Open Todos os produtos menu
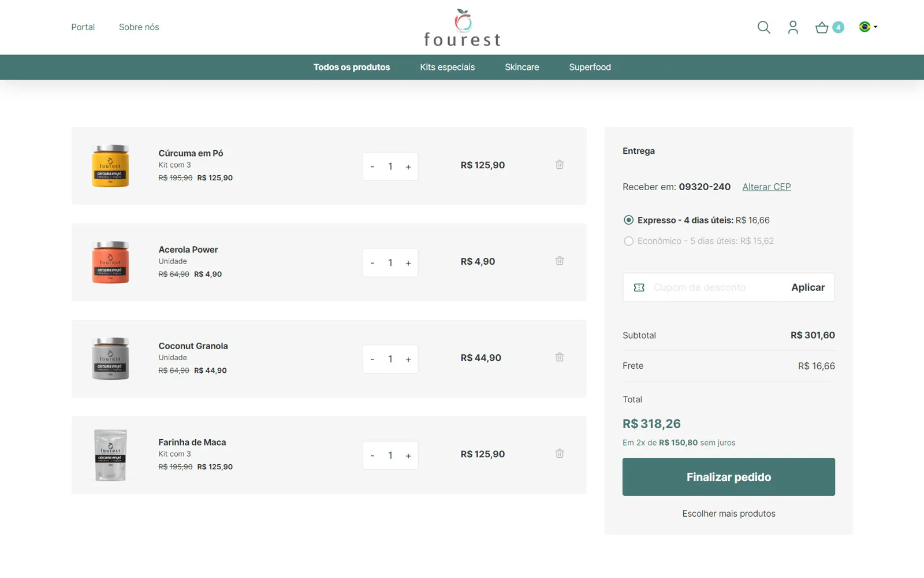Viewport: 924px width, 578px height. (352, 67)
